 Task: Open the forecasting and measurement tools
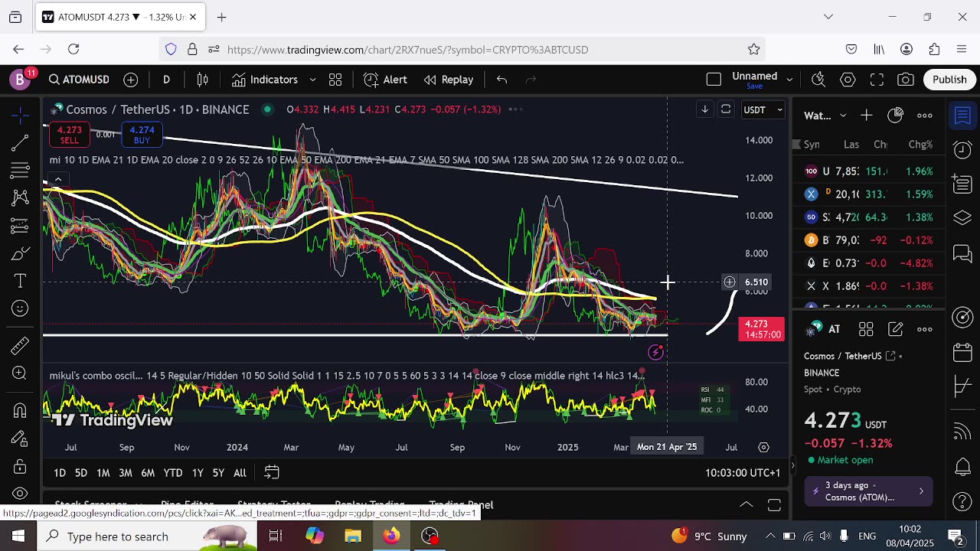[21, 226]
